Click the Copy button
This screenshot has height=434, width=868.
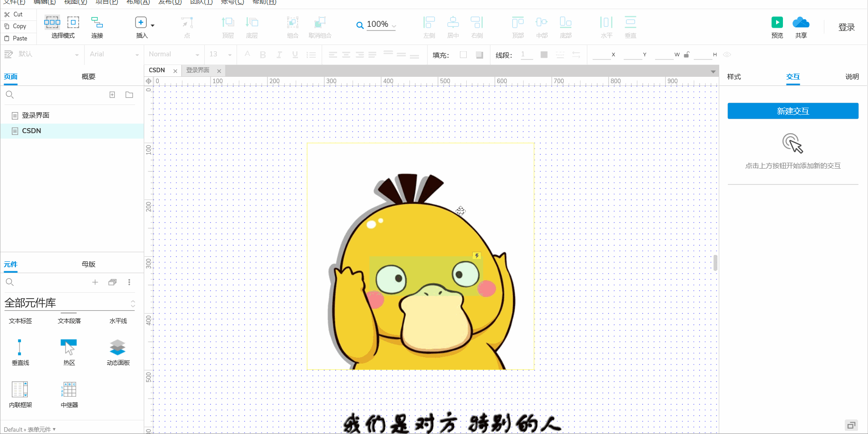pyautogui.click(x=15, y=26)
